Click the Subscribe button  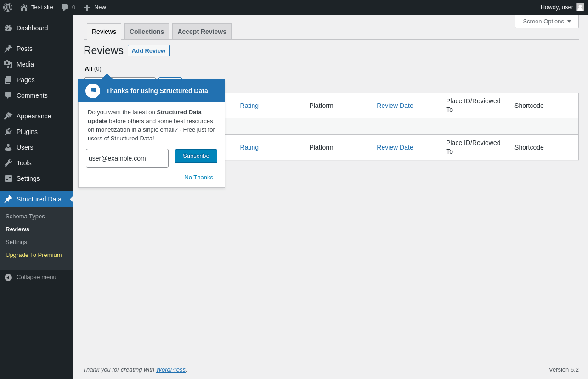pyautogui.click(x=196, y=156)
